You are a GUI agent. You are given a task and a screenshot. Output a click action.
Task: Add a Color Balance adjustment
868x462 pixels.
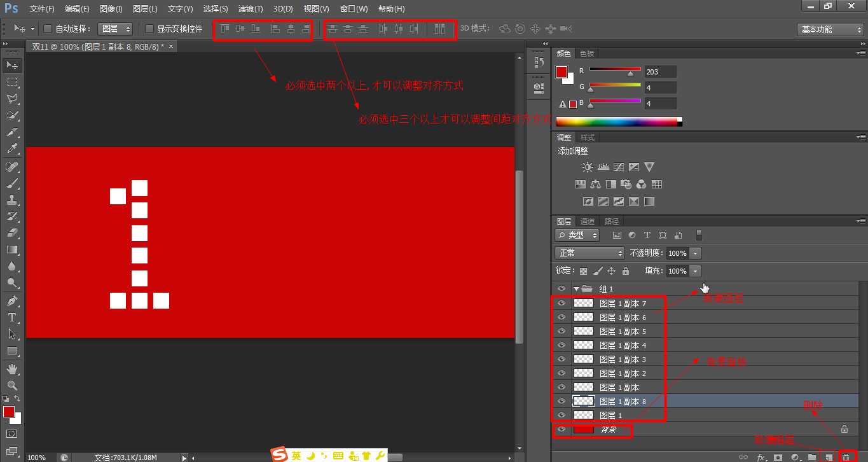click(x=595, y=185)
